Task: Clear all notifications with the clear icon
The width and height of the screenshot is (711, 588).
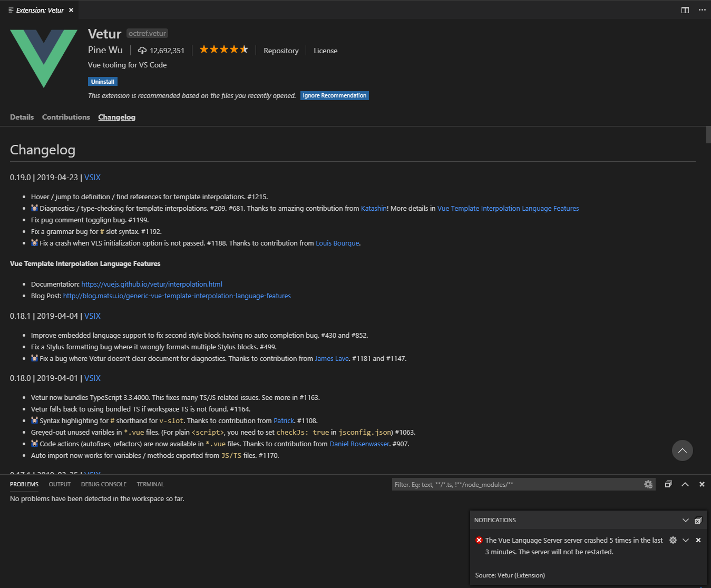Action: 698,520
